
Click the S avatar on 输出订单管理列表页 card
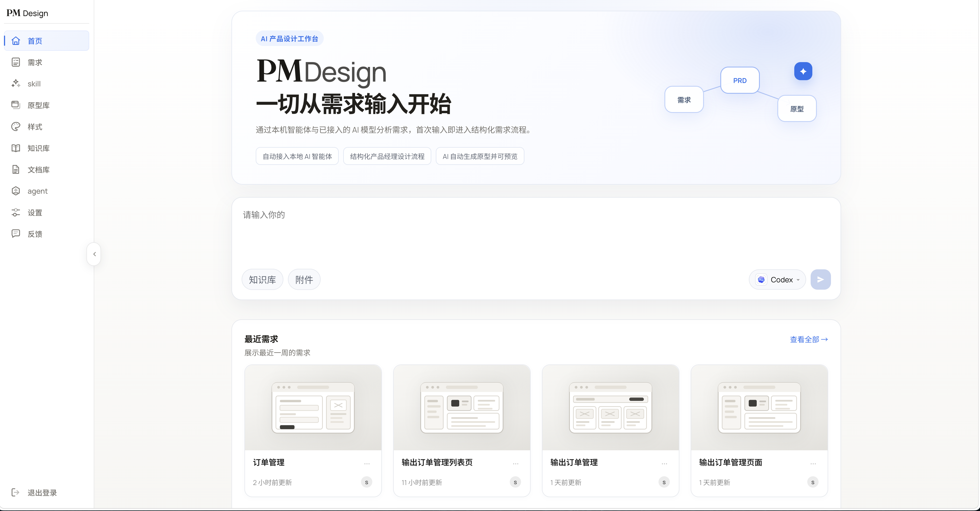pyautogui.click(x=515, y=482)
